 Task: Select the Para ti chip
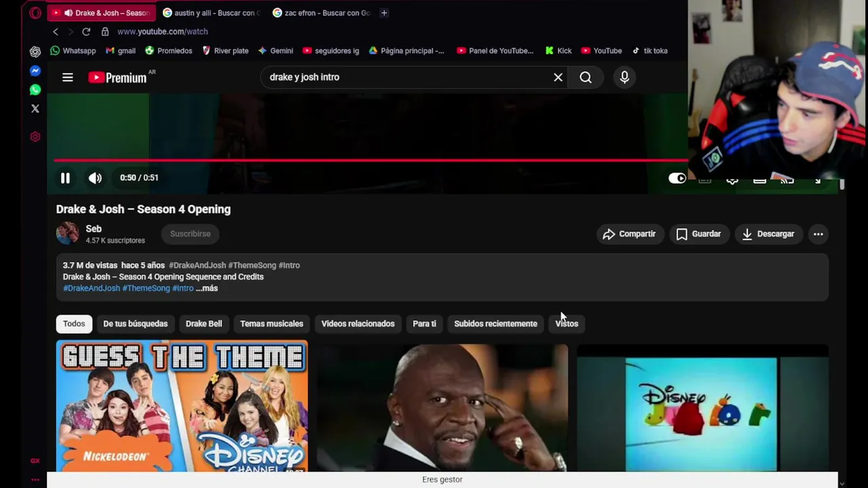point(425,324)
